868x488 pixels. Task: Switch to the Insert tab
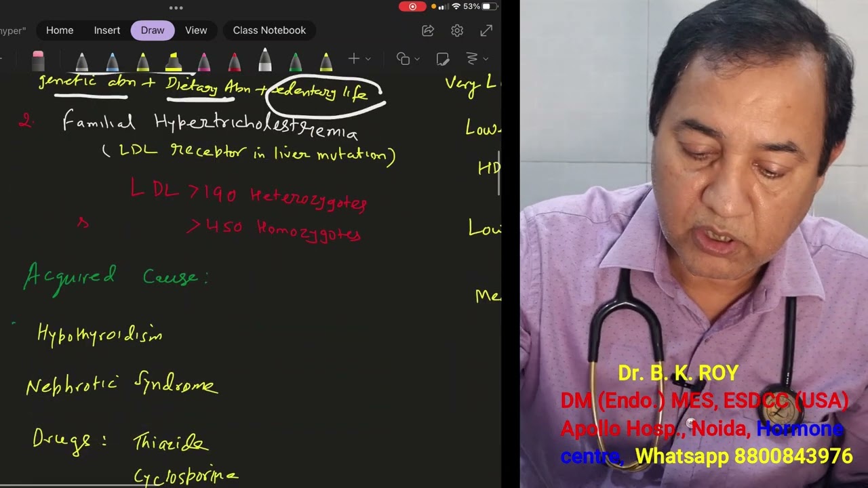click(x=107, y=30)
